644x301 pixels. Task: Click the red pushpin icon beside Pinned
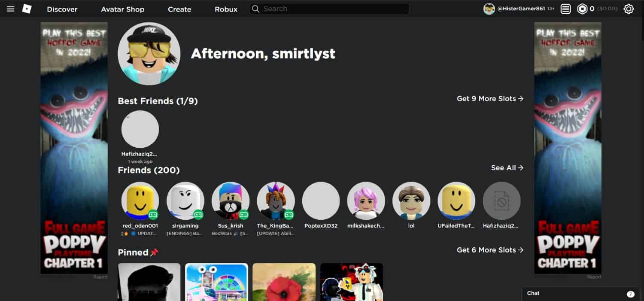pos(154,252)
